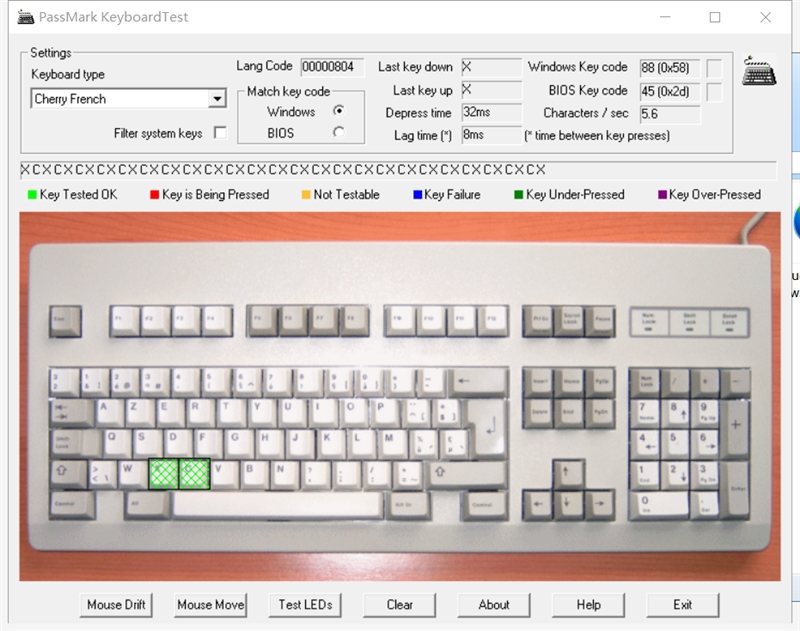Click the green Key Tested OK swatch
Viewport: 800px width, 631px height.
pyautogui.click(x=32, y=194)
